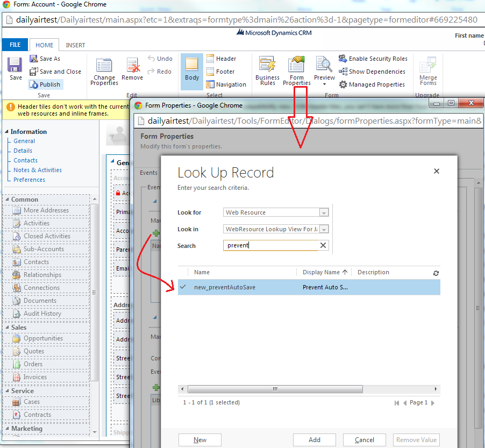Open the Look for dropdown
The height and width of the screenshot is (448, 485).
click(323, 212)
